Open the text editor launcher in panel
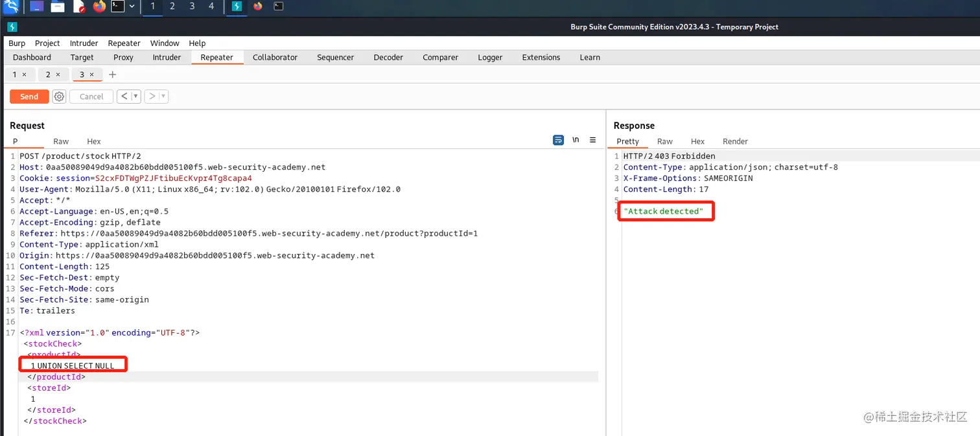Image resolution: width=980 pixels, height=436 pixels. (78, 6)
